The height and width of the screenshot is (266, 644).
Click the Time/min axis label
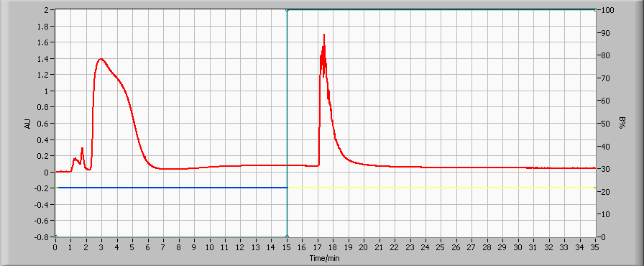coord(325,259)
